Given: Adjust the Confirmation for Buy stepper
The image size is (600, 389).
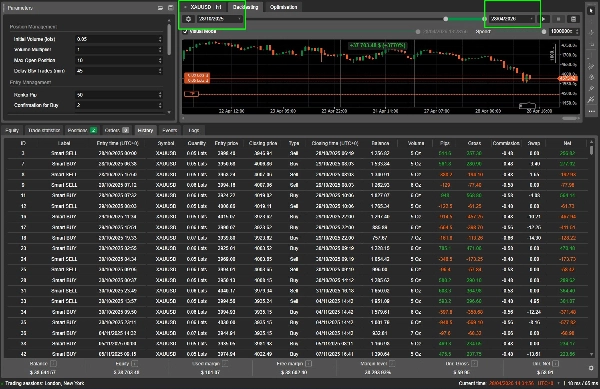Looking at the screenshot, I should 160,105.
